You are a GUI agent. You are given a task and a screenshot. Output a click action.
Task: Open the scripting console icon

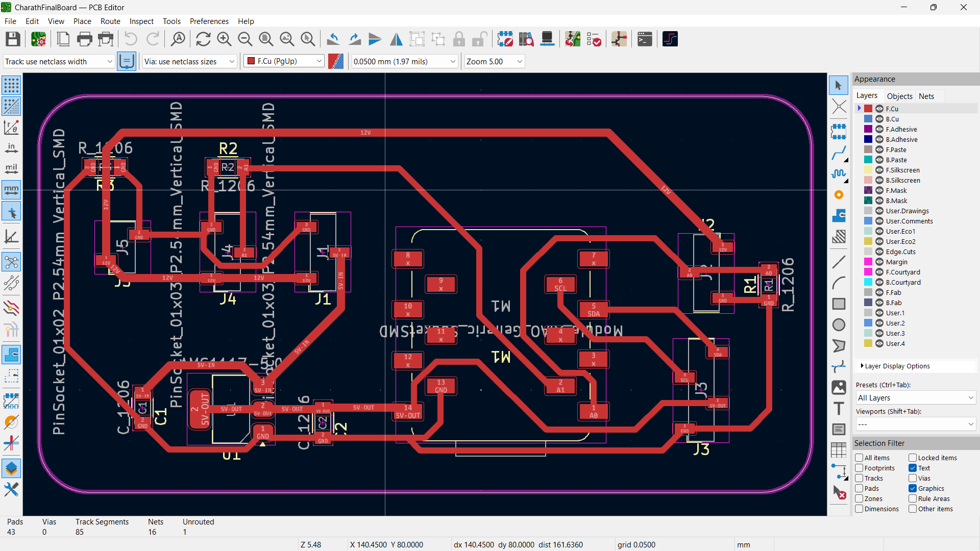pyautogui.click(x=645, y=39)
